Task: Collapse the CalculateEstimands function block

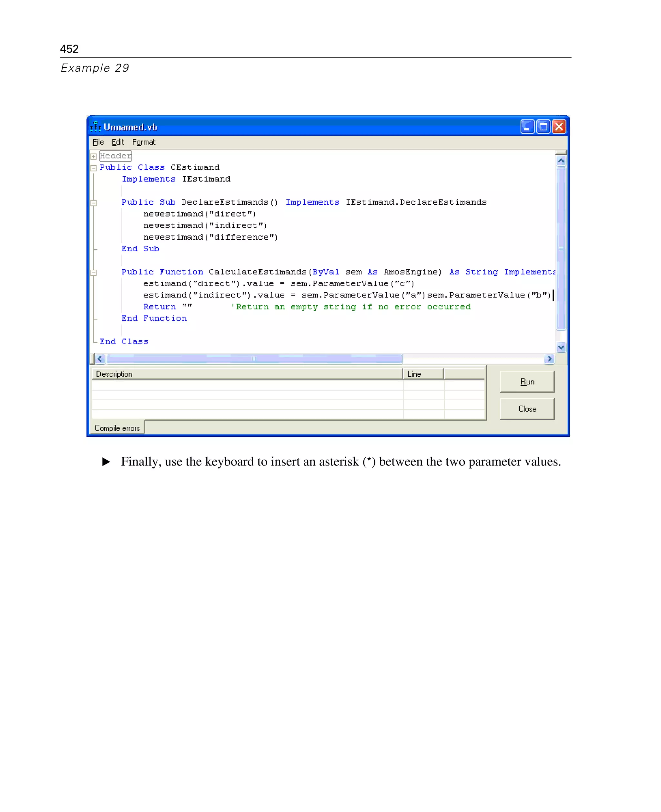Action: point(93,273)
